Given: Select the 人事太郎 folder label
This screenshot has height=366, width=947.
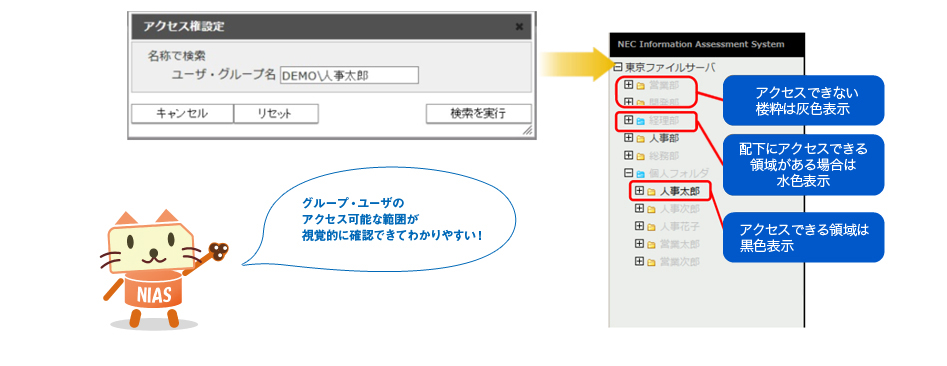Looking at the screenshot, I should (679, 191).
